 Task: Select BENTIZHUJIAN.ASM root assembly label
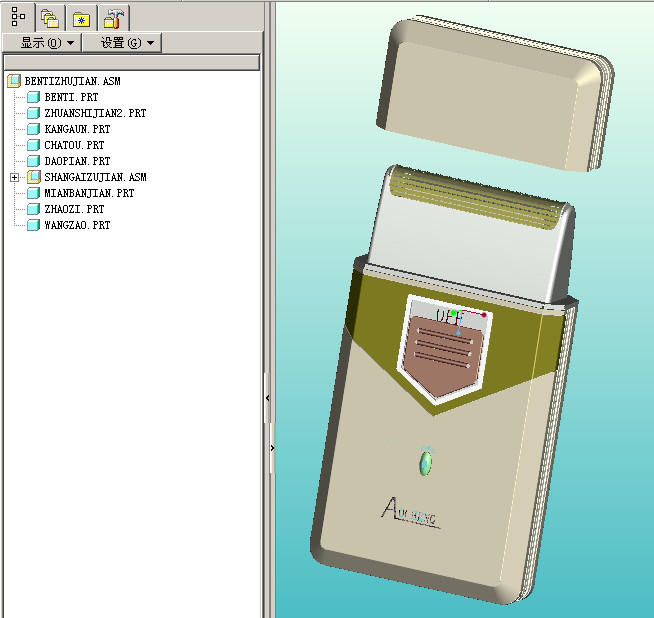(x=72, y=81)
